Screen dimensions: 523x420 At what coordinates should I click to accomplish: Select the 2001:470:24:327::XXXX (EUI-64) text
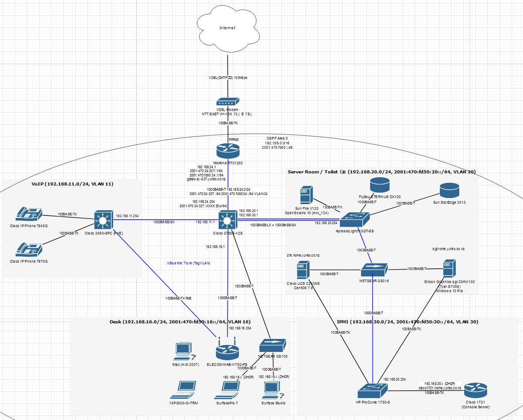point(203,206)
